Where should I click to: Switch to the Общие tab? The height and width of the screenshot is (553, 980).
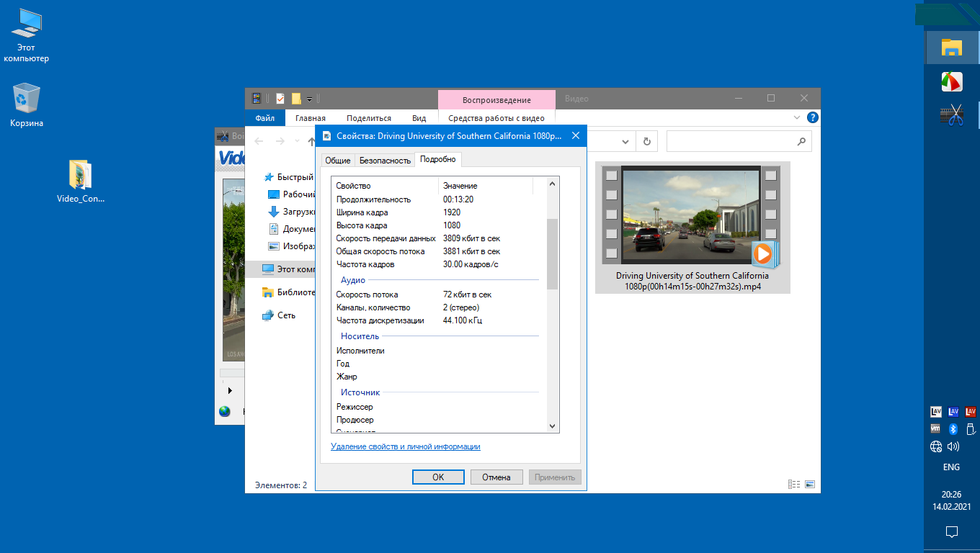click(x=337, y=161)
